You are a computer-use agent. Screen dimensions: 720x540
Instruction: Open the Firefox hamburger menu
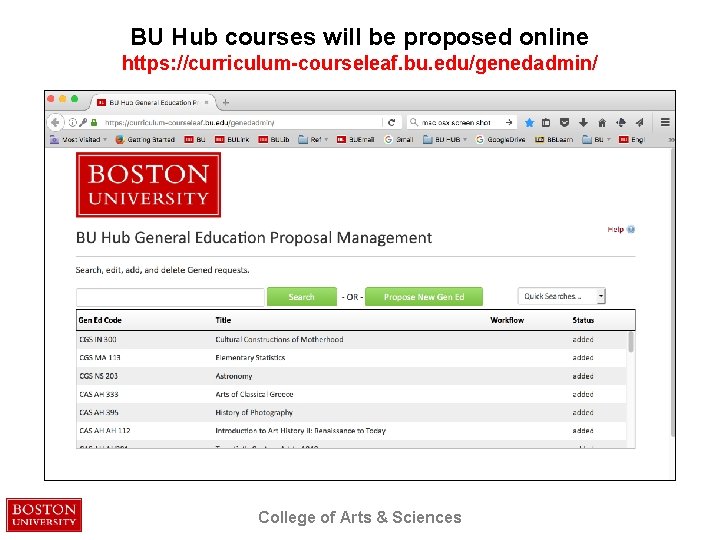(665, 122)
